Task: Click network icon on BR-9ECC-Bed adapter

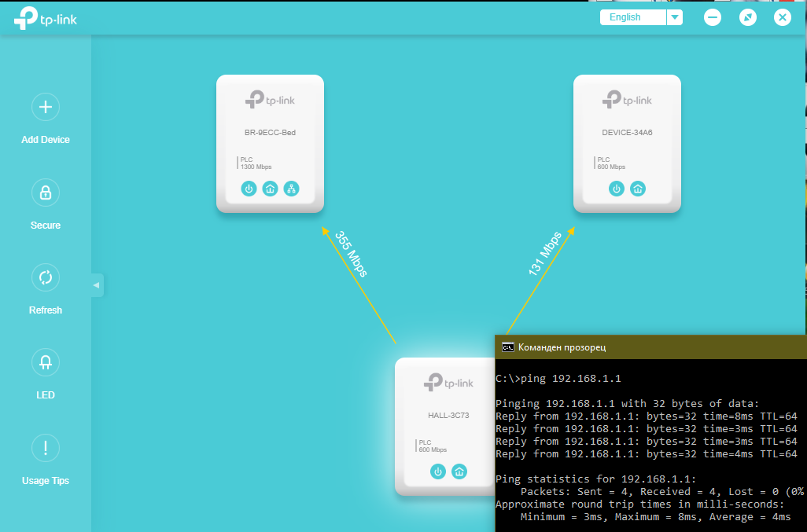Action: coord(291,189)
